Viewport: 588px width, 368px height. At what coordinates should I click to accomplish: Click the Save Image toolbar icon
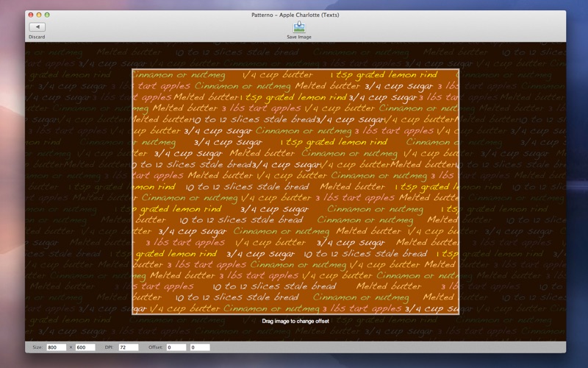pos(299,27)
